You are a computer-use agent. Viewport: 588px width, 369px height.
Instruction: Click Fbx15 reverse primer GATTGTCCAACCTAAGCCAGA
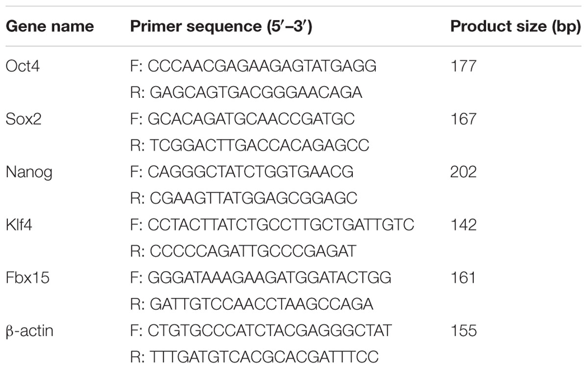[251, 304]
